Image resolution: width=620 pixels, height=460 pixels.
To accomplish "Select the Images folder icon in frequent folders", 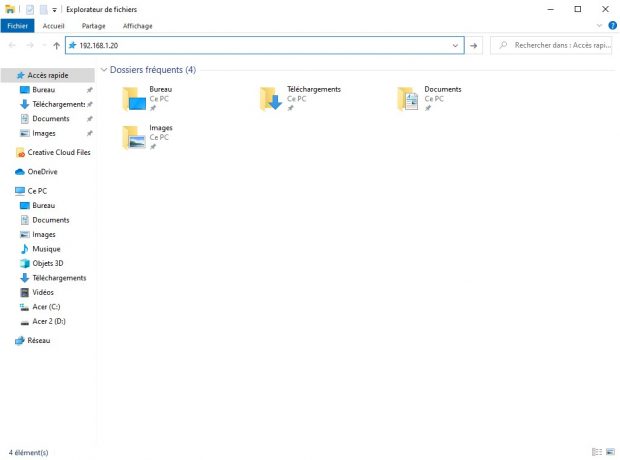I will 134,137.
